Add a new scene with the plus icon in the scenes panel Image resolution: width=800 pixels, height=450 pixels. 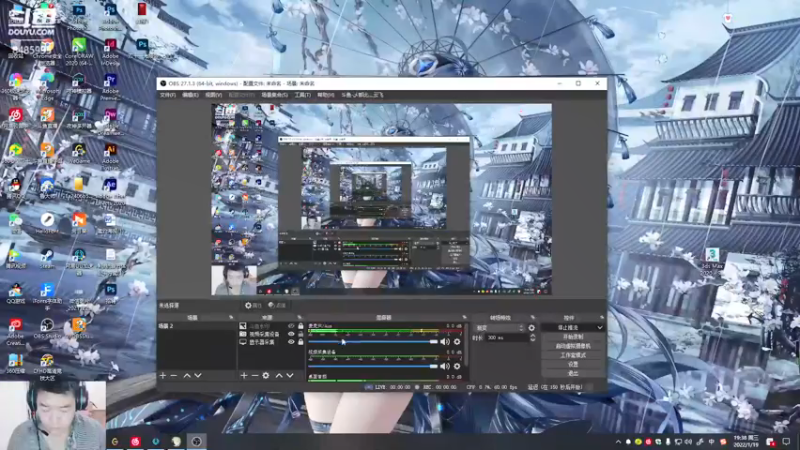point(163,376)
